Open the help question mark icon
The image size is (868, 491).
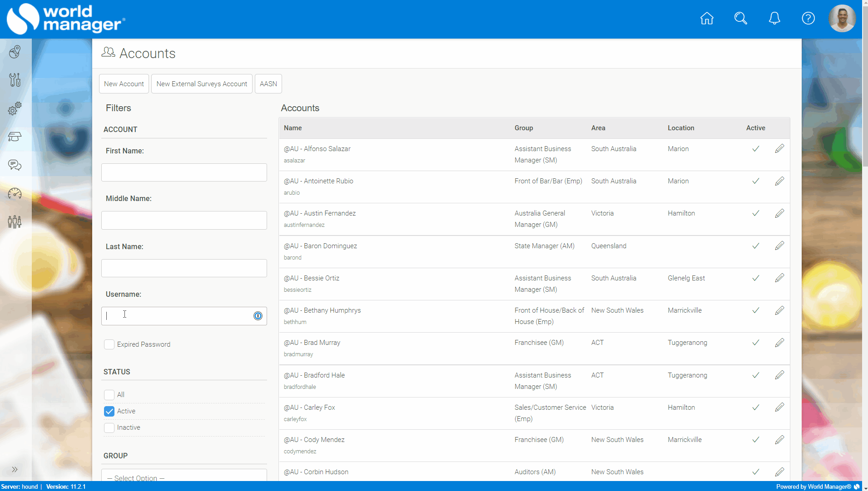(808, 19)
